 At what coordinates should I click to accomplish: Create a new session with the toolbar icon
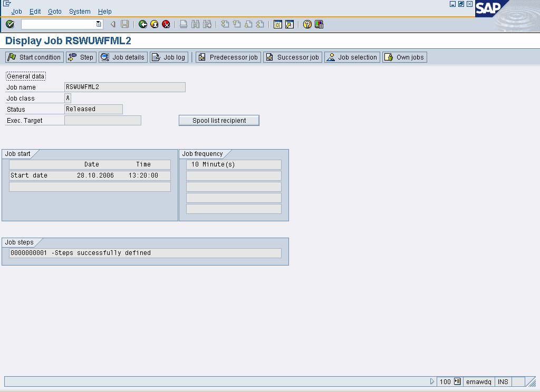click(x=277, y=24)
